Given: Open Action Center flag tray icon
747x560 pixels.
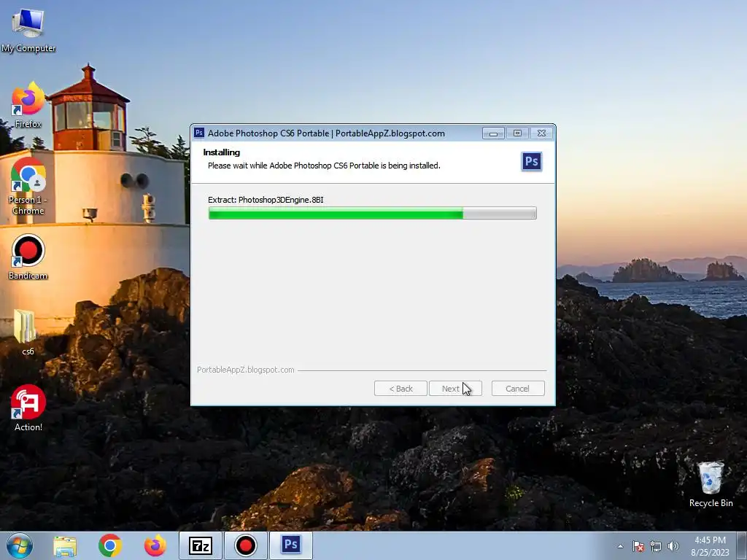Looking at the screenshot, I should 638,546.
